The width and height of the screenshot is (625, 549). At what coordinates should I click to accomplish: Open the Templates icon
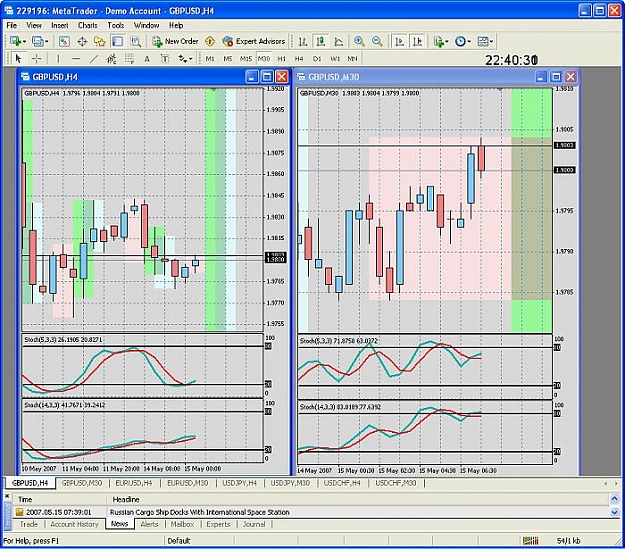tap(482, 41)
